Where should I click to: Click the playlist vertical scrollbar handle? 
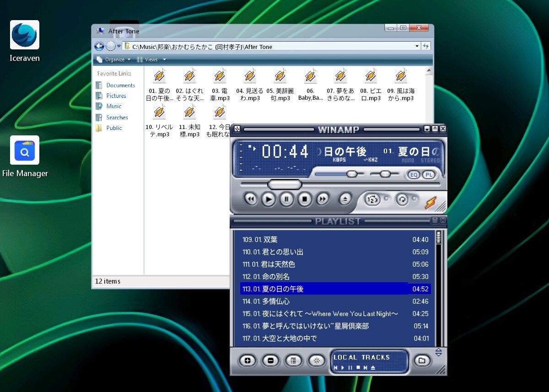pyautogui.click(x=438, y=237)
